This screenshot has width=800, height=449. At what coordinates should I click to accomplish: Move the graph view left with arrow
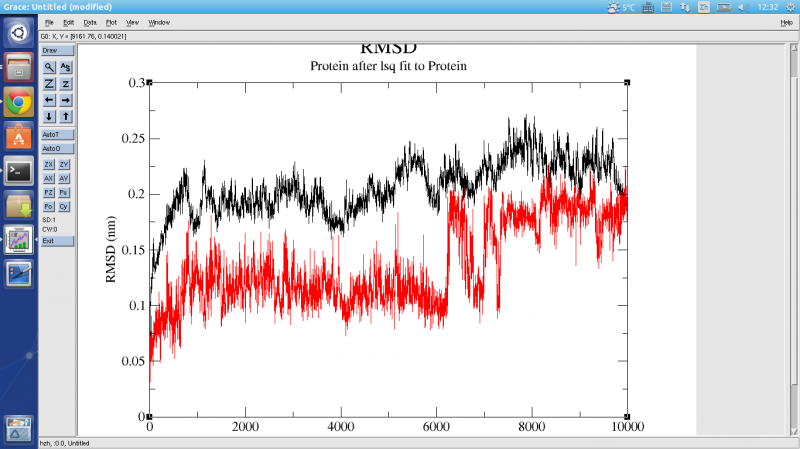[x=49, y=100]
